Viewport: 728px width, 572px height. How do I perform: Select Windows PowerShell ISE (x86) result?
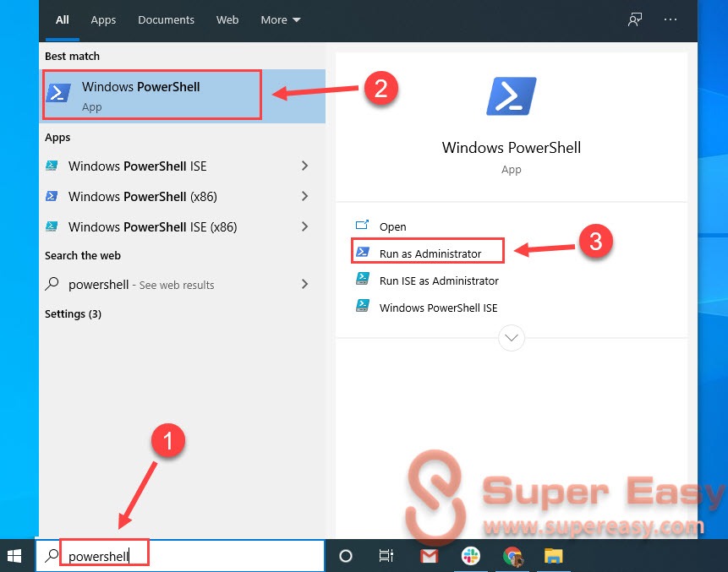[x=182, y=226]
